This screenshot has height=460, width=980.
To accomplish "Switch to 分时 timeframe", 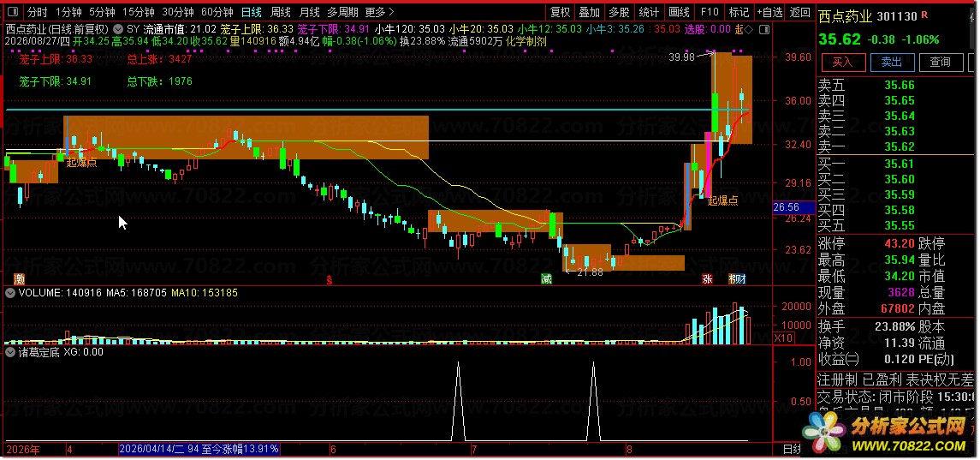I will (37, 12).
